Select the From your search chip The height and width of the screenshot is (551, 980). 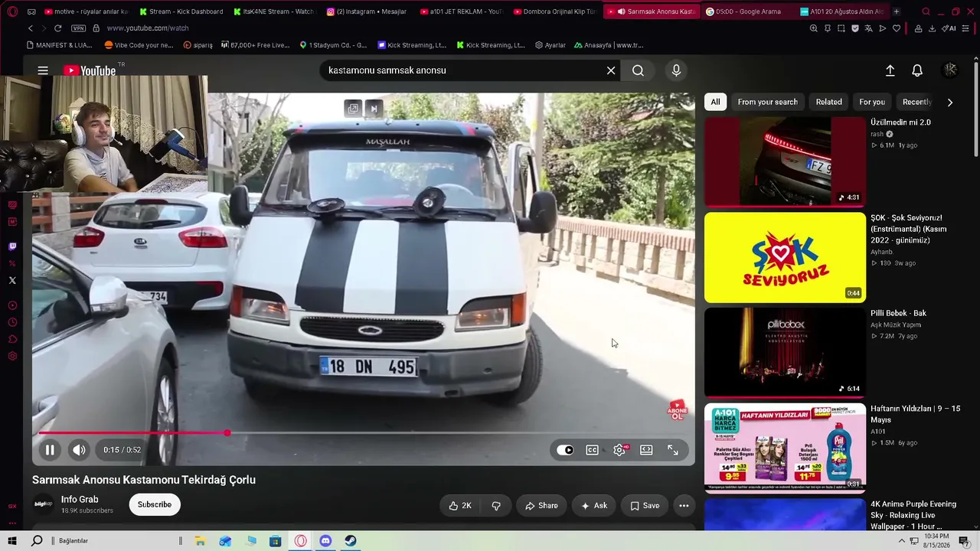tap(767, 102)
